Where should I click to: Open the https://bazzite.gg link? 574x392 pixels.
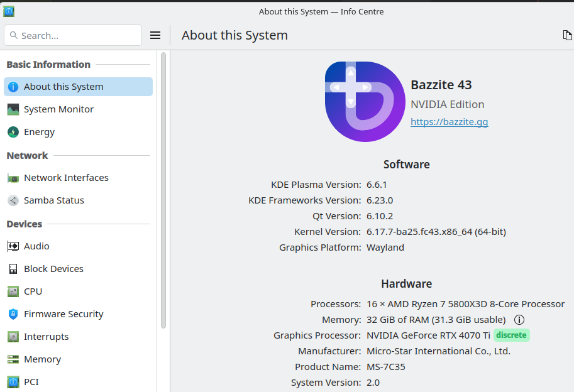449,122
